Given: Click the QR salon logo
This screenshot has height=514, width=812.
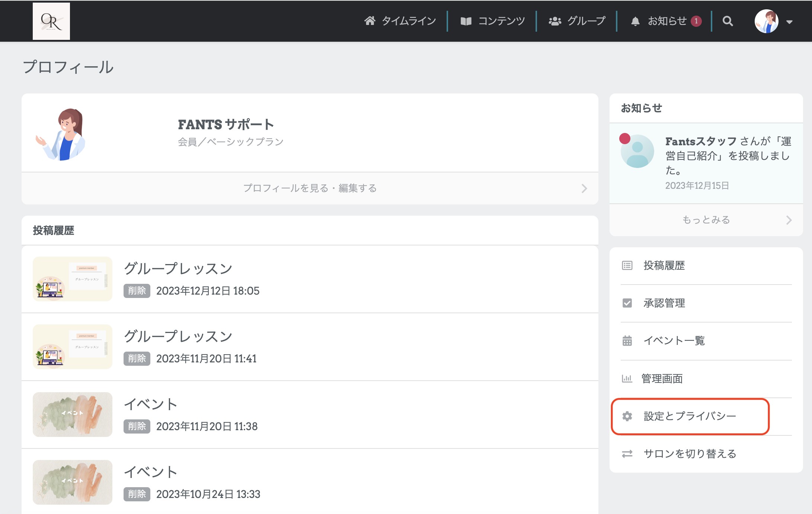Looking at the screenshot, I should 51,21.
